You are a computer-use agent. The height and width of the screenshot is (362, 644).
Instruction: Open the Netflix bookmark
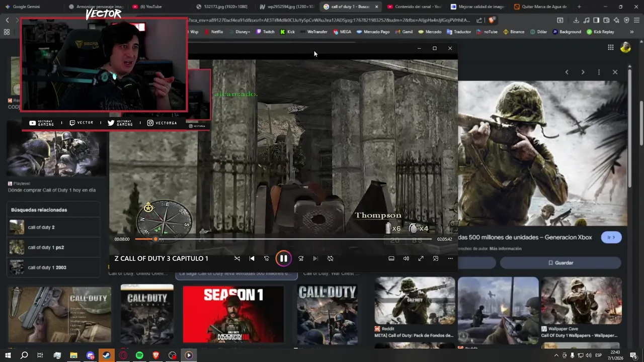pos(213,32)
